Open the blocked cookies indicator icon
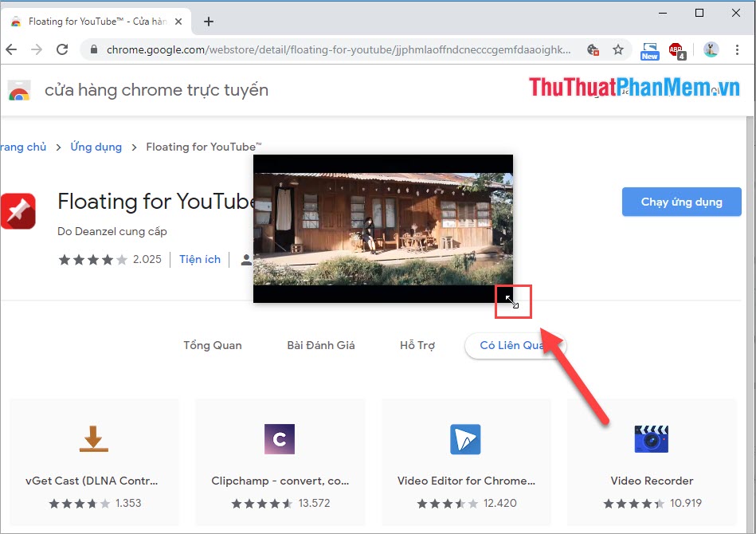Viewport: 756px width, 534px height. 593,49
